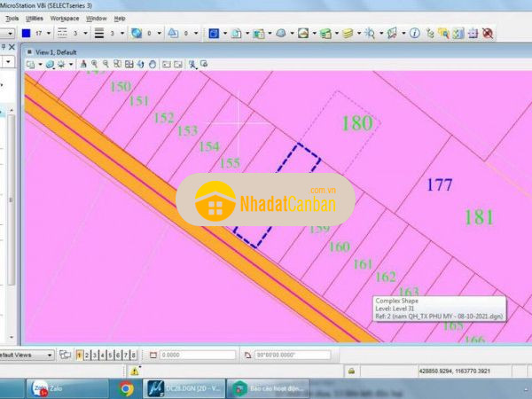Expand the Default Views dropdown
The width and height of the screenshot is (532, 399).
50,355
